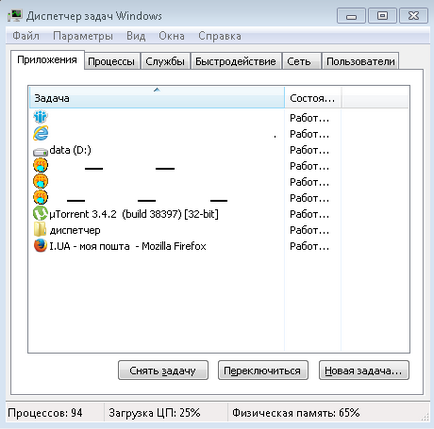434x429 pixels.
Task: Open the Вид menu
Action: [136, 36]
